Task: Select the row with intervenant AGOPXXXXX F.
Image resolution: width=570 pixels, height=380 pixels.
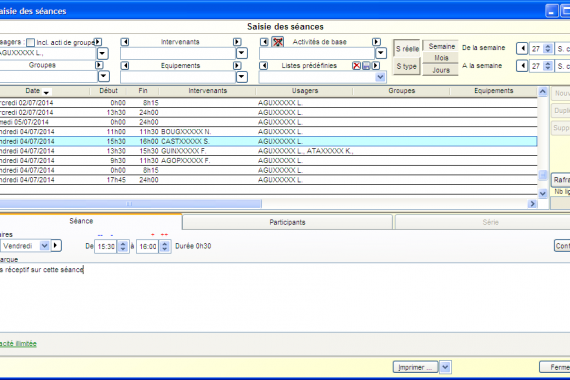Action: pyautogui.click(x=268, y=160)
